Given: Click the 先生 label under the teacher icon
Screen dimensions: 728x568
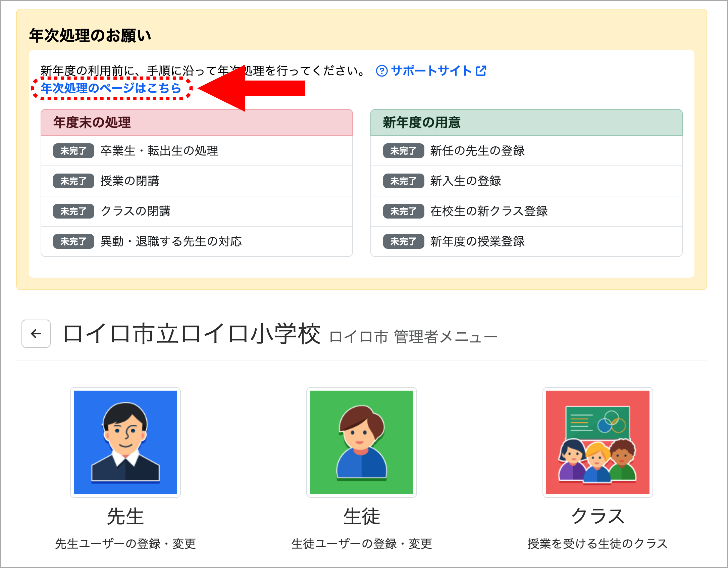Looking at the screenshot, I should pyautogui.click(x=125, y=516).
